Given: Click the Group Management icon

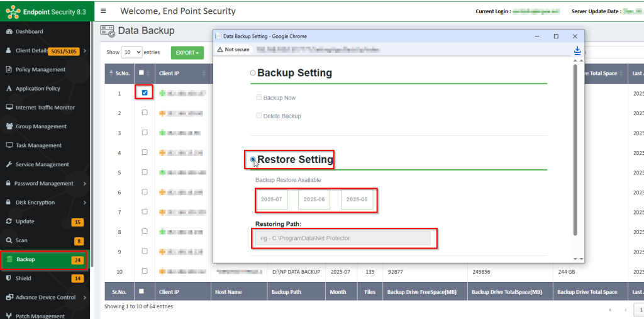Looking at the screenshot, I should [9, 126].
